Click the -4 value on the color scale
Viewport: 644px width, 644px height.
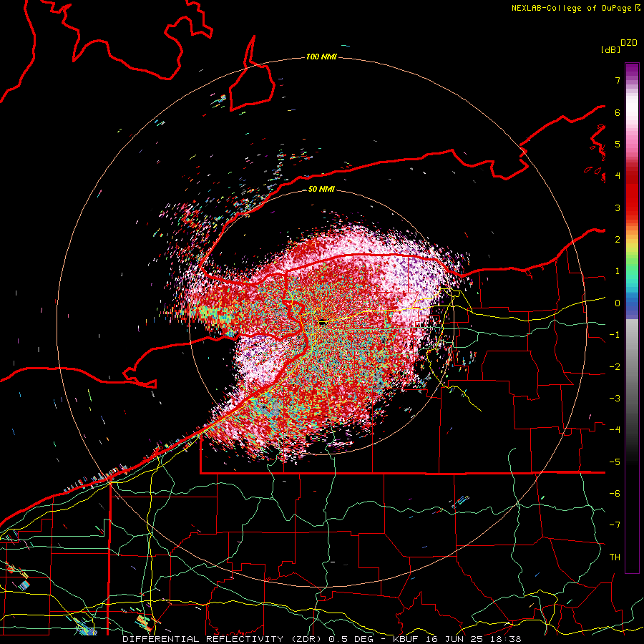[x=615, y=430]
